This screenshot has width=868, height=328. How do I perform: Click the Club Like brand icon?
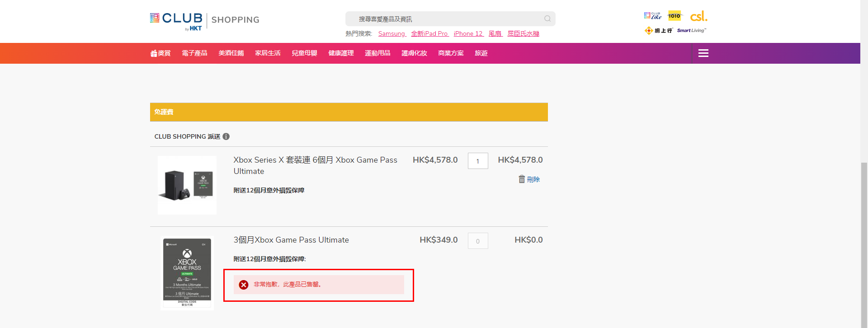653,16
